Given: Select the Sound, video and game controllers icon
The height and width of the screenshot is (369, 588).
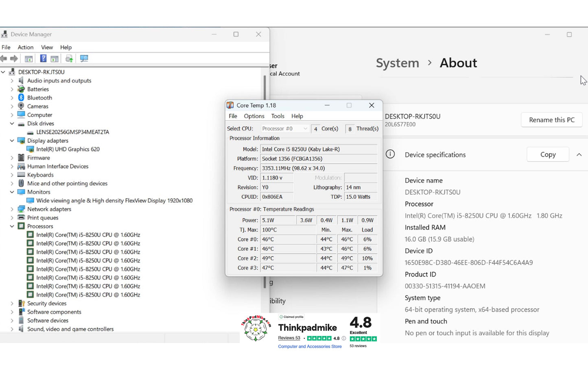Looking at the screenshot, I should 21,329.
